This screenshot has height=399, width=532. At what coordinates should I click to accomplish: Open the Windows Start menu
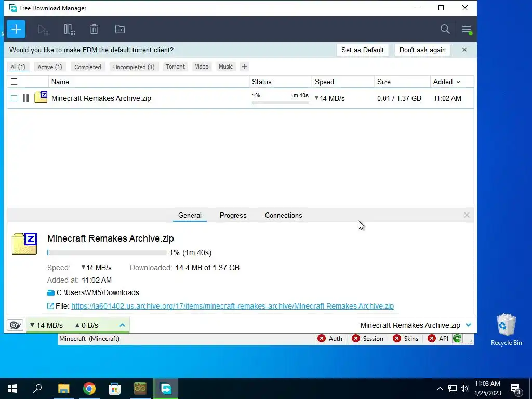pos(12,389)
